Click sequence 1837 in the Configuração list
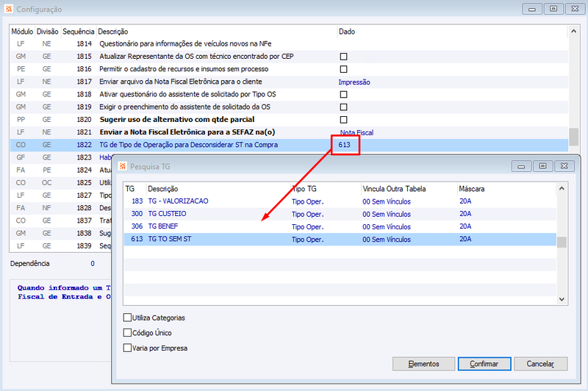The height and width of the screenshot is (391, 588). click(x=84, y=220)
